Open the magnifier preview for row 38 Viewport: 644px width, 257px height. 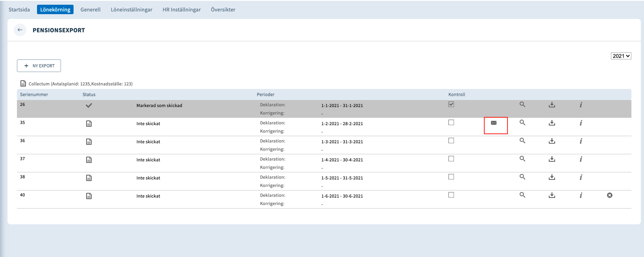tap(522, 177)
